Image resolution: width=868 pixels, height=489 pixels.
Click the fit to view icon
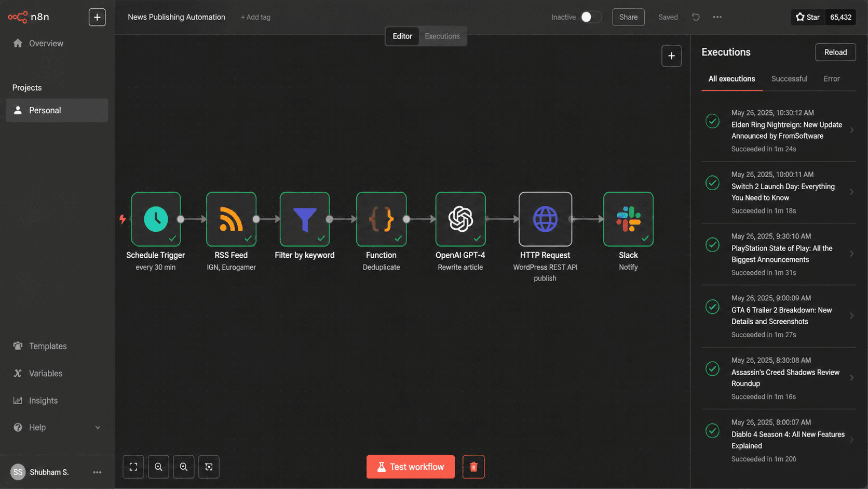pos(133,467)
